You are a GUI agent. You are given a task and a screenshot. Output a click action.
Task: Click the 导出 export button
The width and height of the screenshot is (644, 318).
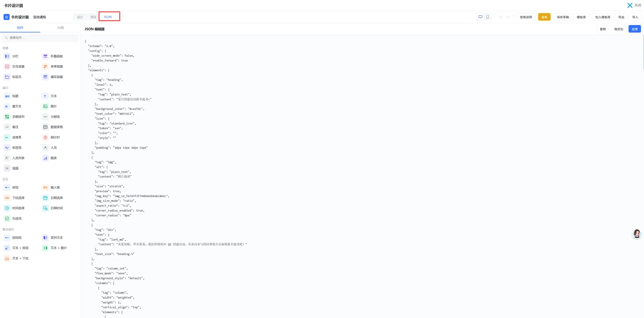(x=621, y=17)
